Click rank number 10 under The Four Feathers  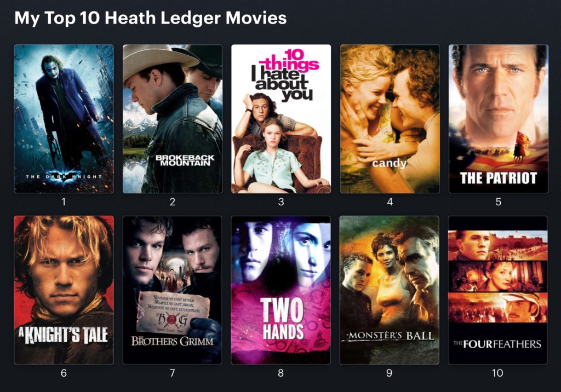pyautogui.click(x=497, y=373)
